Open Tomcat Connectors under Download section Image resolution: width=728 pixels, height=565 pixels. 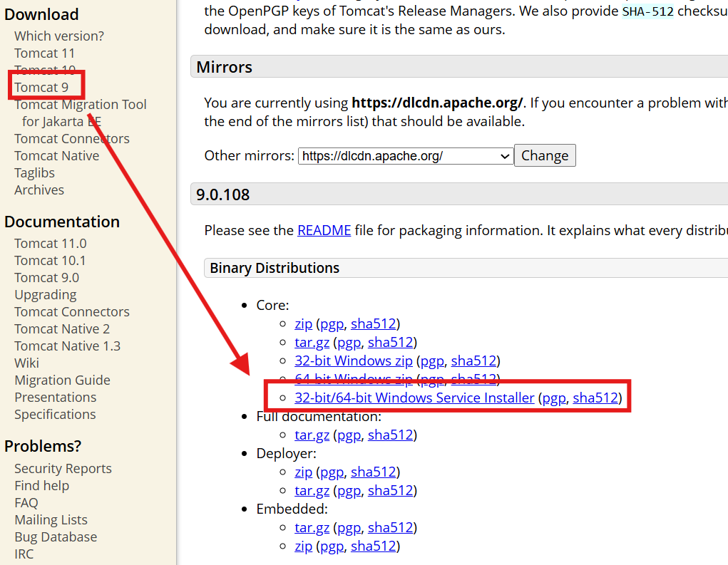[72, 139]
